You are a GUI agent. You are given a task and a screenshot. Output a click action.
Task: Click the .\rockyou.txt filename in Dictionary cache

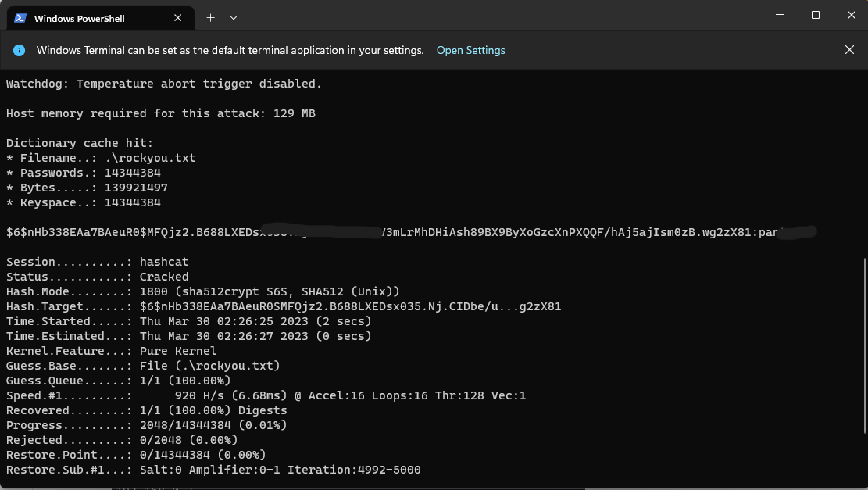pos(150,158)
